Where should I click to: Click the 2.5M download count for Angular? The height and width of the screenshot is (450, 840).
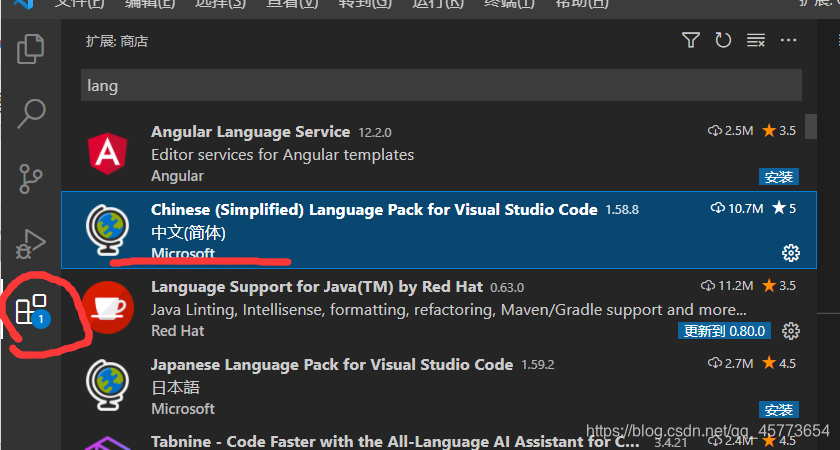pyautogui.click(x=731, y=131)
